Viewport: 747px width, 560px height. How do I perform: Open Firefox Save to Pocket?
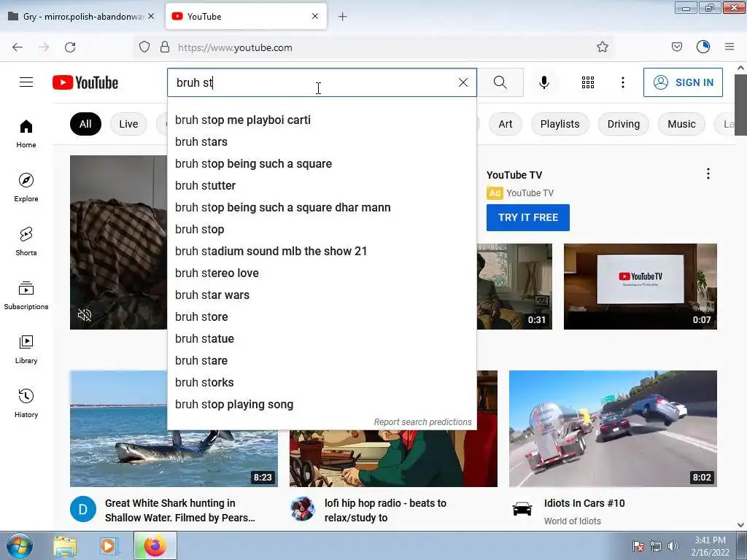(676, 47)
